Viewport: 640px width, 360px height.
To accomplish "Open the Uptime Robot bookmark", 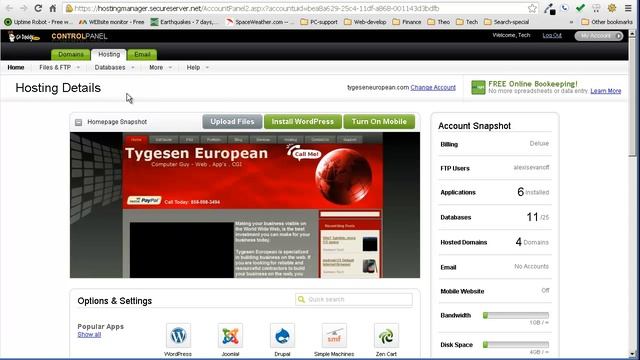I will pos(38,22).
